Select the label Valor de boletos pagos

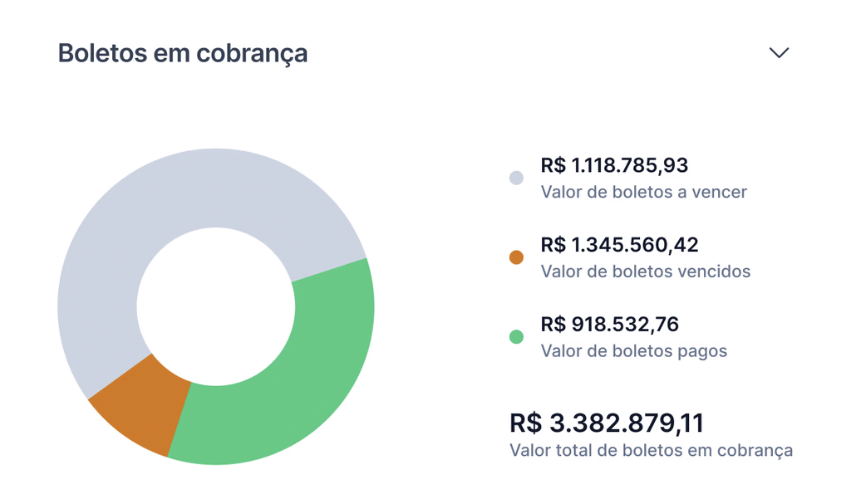coord(633,351)
